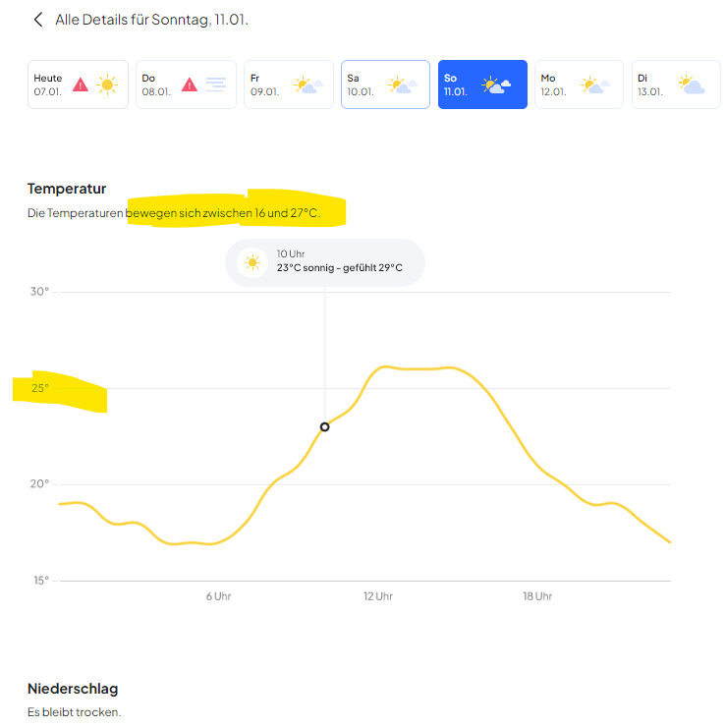
Task: Click the partly cloudy icon for Fr
Action: click(x=308, y=84)
